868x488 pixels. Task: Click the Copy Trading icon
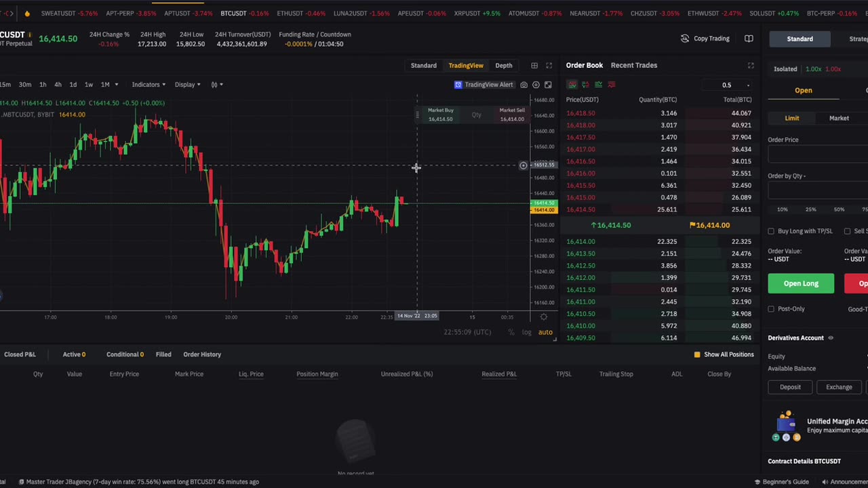point(685,39)
